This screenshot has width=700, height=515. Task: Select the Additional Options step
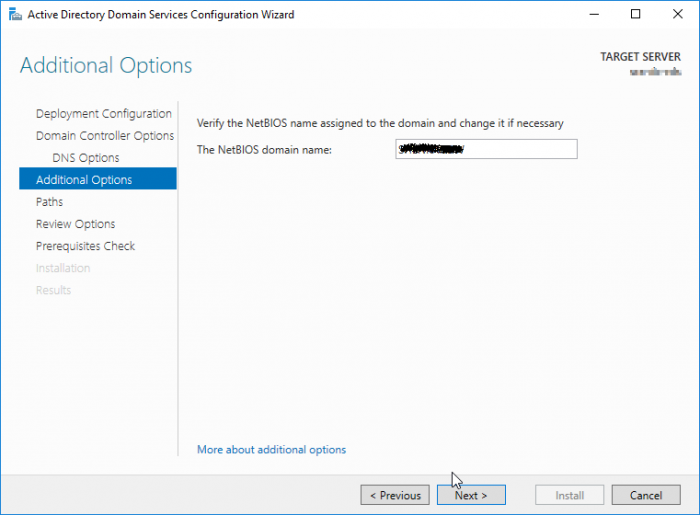(x=98, y=179)
